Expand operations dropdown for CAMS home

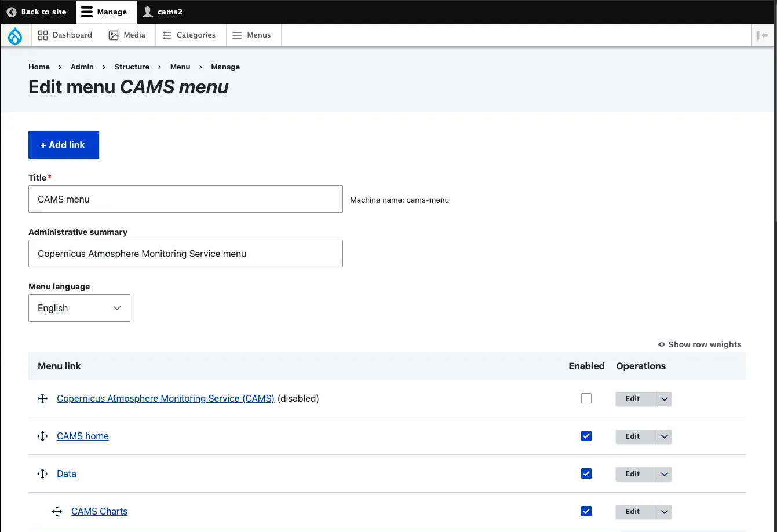665,436
